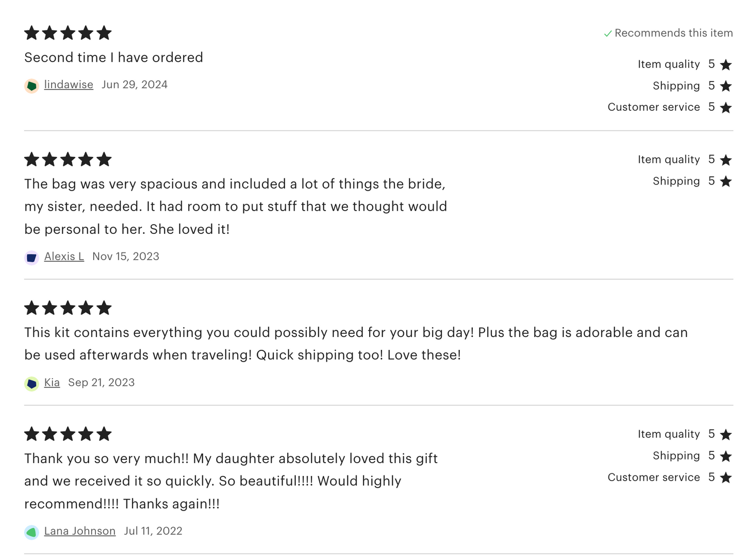This screenshot has width=745, height=560.
Task: Click Item quality star in lindawise's review
Action: point(726,65)
